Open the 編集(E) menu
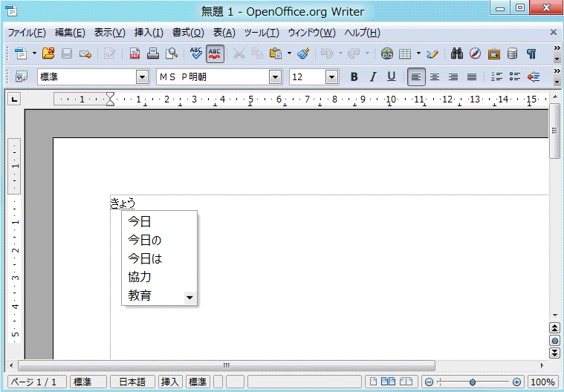This screenshot has height=392, width=564. [70, 33]
